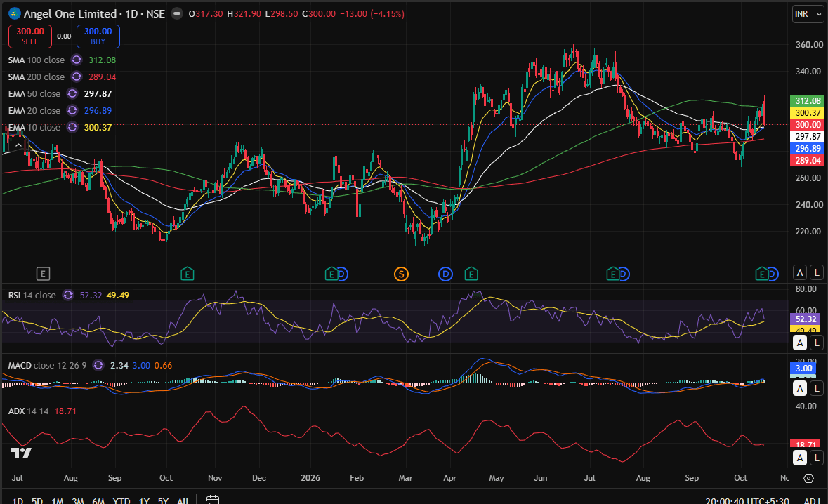The image size is (828, 504).
Task: Select the SMA 100 close legend label
Action: pos(37,60)
